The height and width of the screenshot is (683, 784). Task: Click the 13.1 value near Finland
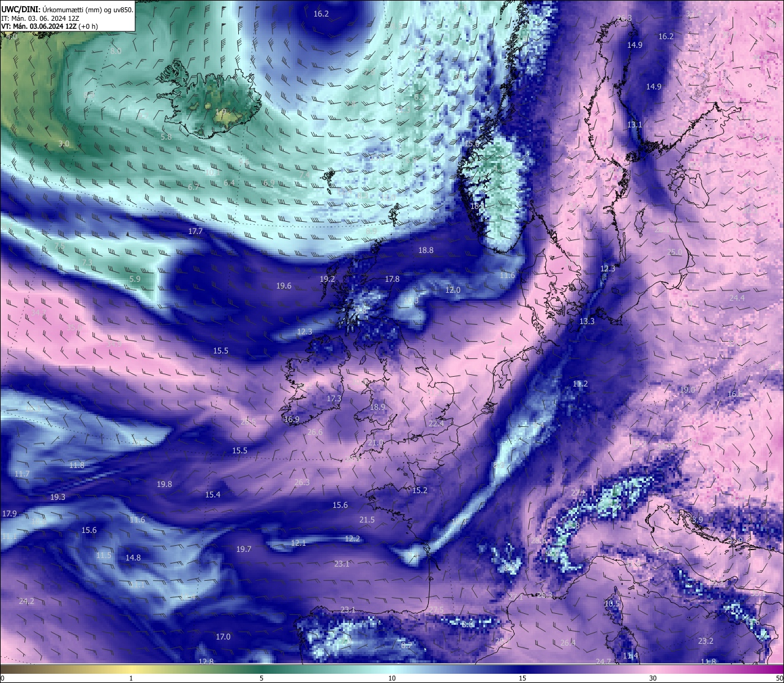[x=635, y=124]
